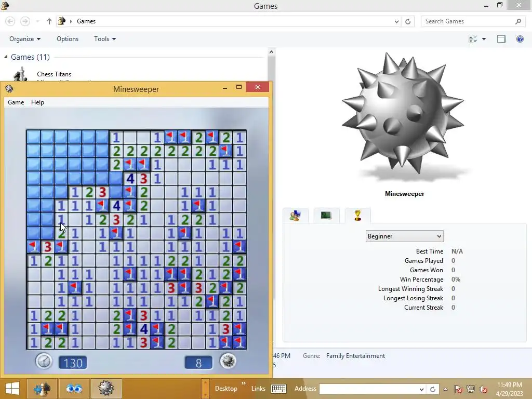The image size is (532, 399).
Task: Click Options in the Games toolbar
Action: pyautogui.click(x=68, y=38)
